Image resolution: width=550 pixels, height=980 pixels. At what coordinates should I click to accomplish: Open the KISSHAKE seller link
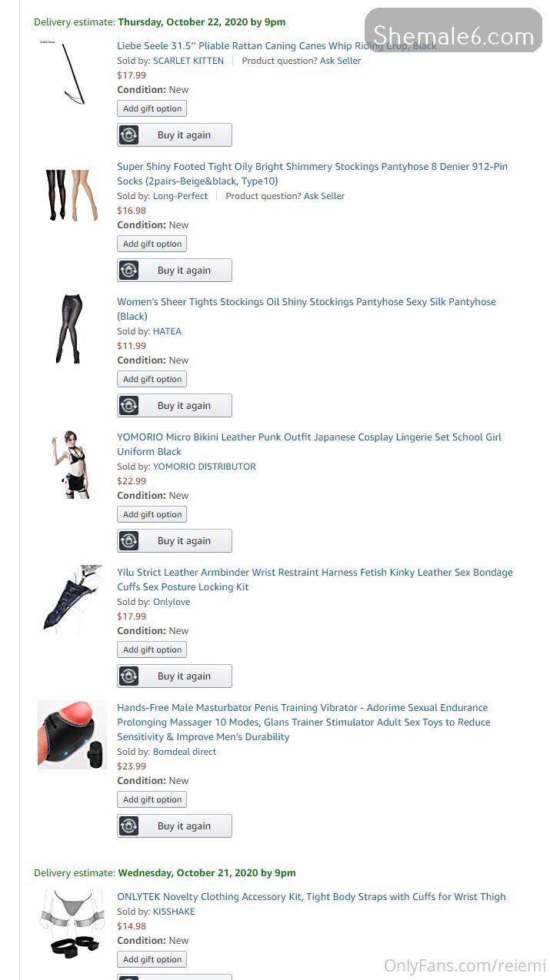[174, 912]
